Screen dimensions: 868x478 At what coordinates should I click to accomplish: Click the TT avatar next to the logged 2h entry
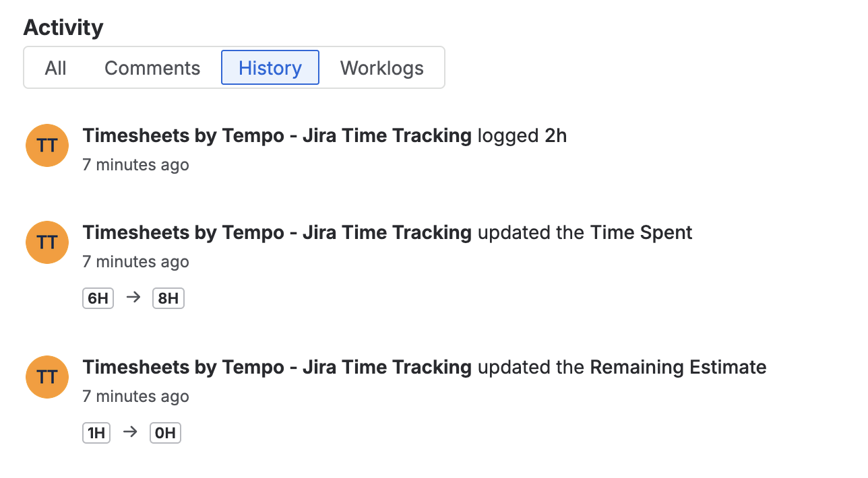tap(46, 145)
